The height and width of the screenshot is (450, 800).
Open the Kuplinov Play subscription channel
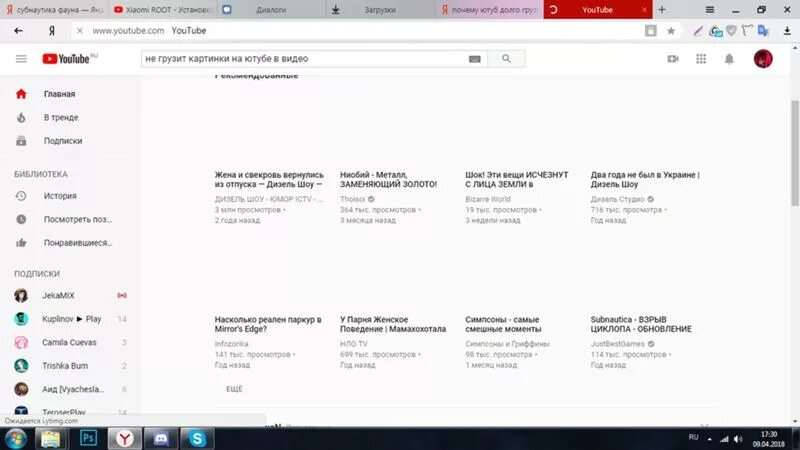click(x=70, y=319)
